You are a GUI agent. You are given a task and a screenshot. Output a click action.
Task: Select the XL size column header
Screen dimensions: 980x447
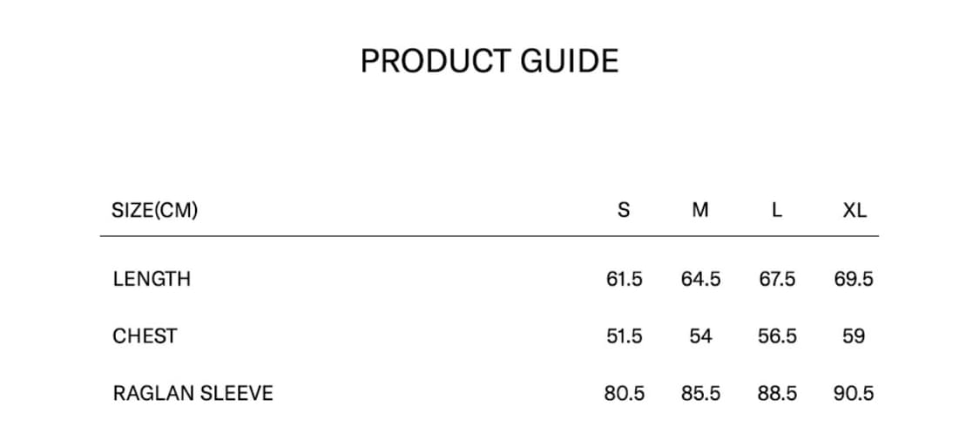855,210
